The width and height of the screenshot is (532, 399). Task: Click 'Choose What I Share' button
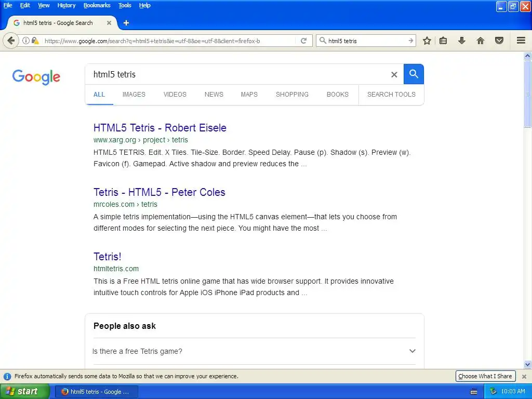pyautogui.click(x=485, y=376)
